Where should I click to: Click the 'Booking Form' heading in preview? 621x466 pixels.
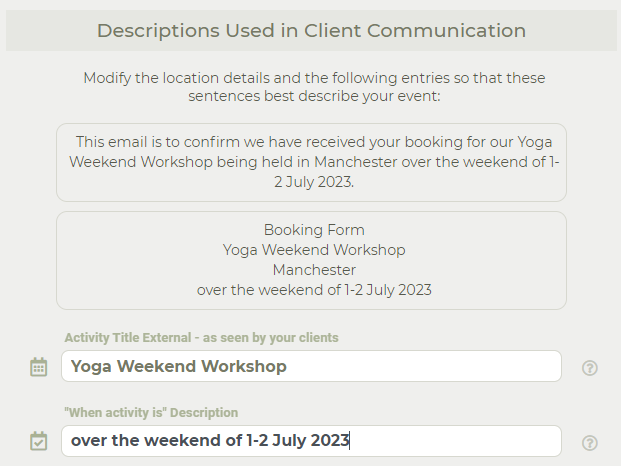[314, 230]
